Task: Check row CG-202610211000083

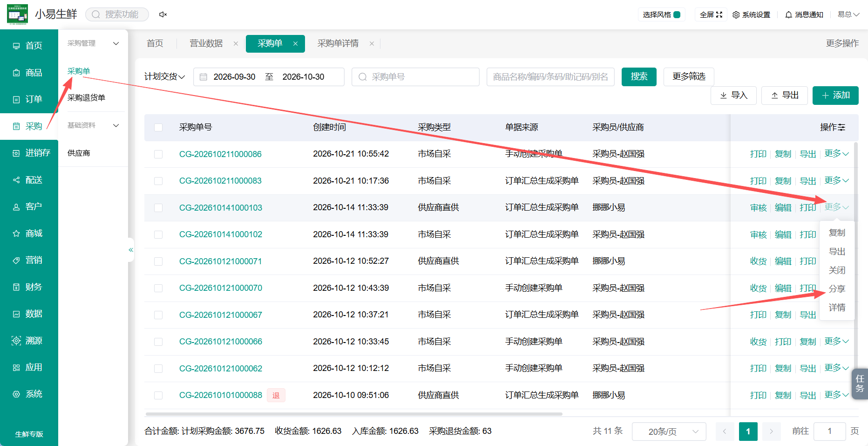Action: coord(158,181)
